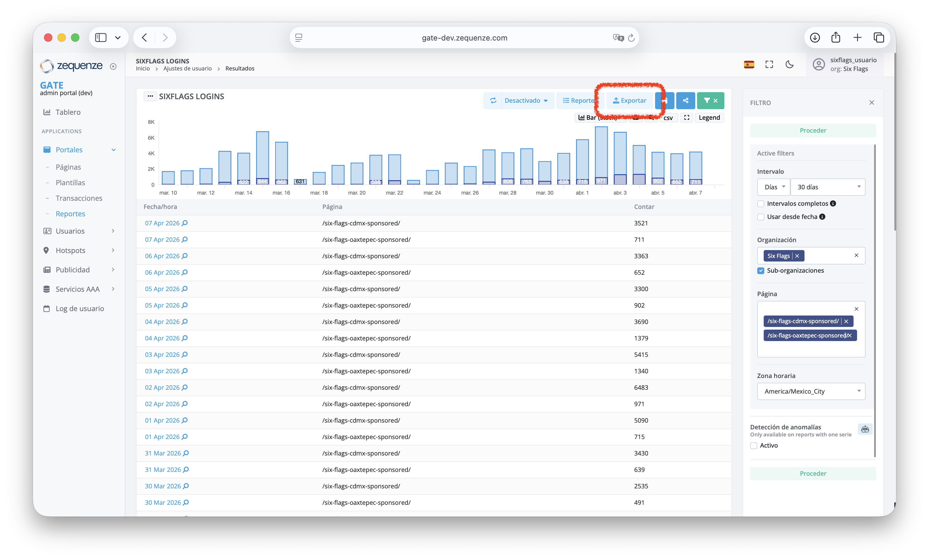This screenshot has width=929, height=560.
Task: Remove the /six-flags-cdmx-sponsored/ page tag
Action: point(846,321)
